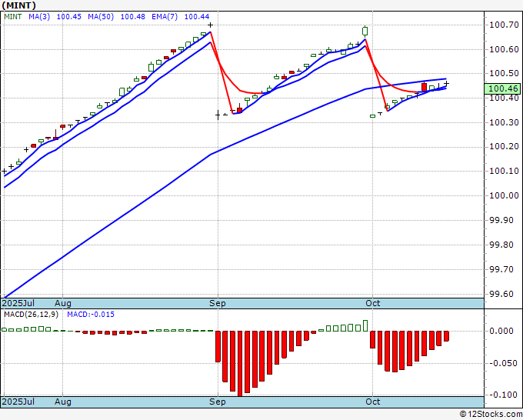Click Sep on the MACD panel axis

tap(218, 402)
